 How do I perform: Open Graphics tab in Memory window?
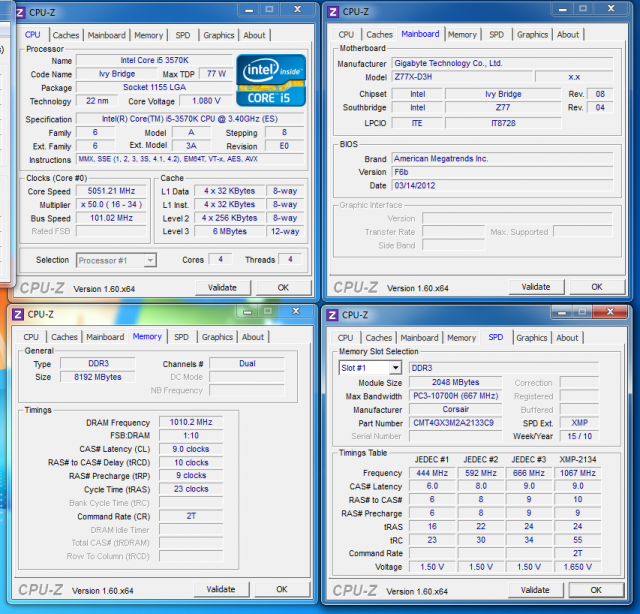217,337
